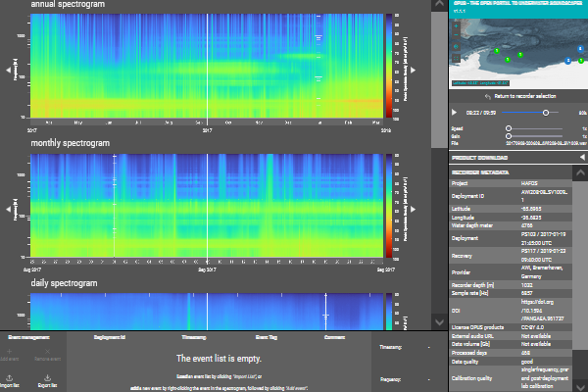588x392 pixels.
Task: Click Return to recorder selection
Action: click(x=524, y=96)
